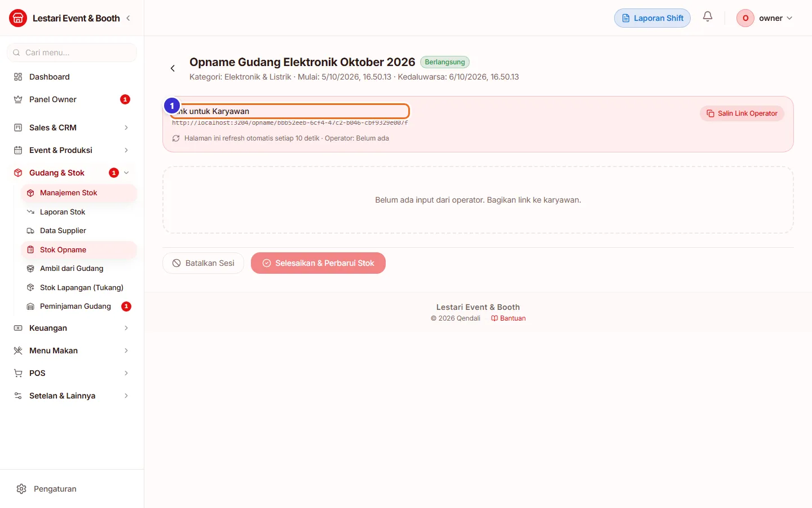Open Panel Owner menu item

pyautogui.click(x=72, y=99)
